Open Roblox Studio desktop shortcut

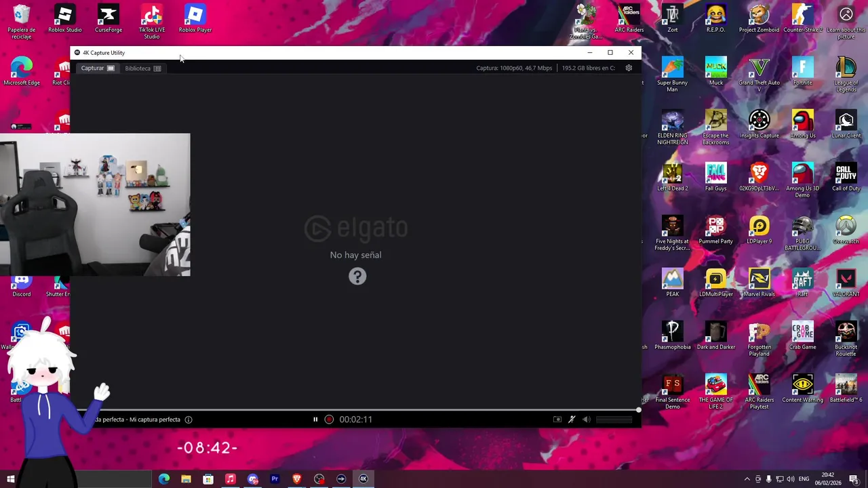(x=65, y=19)
